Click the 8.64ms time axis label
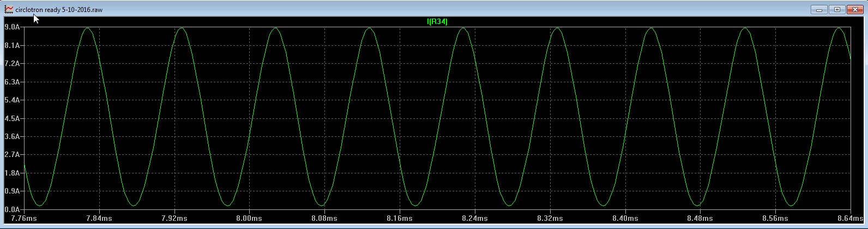This screenshot has height=229, width=868. click(x=851, y=218)
